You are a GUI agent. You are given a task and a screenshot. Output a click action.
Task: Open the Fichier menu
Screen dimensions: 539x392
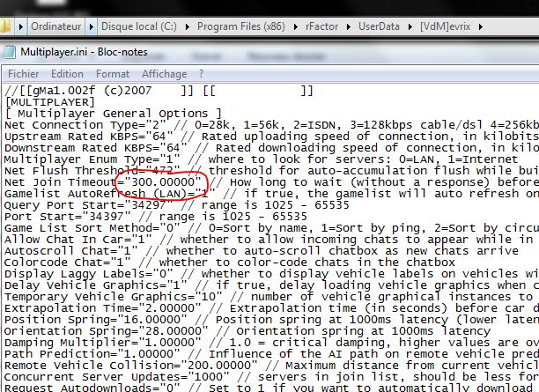click(24, 74)
